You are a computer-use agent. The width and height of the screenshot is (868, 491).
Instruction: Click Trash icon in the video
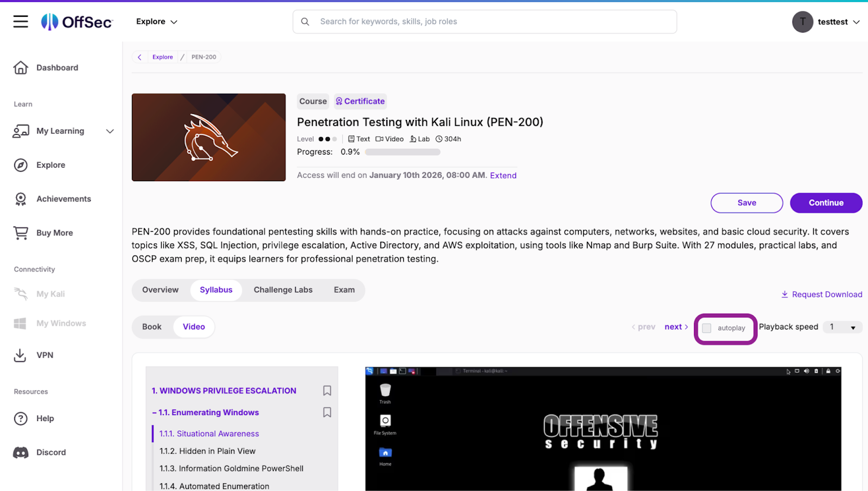pyautogui.click(x=385, y=390)
